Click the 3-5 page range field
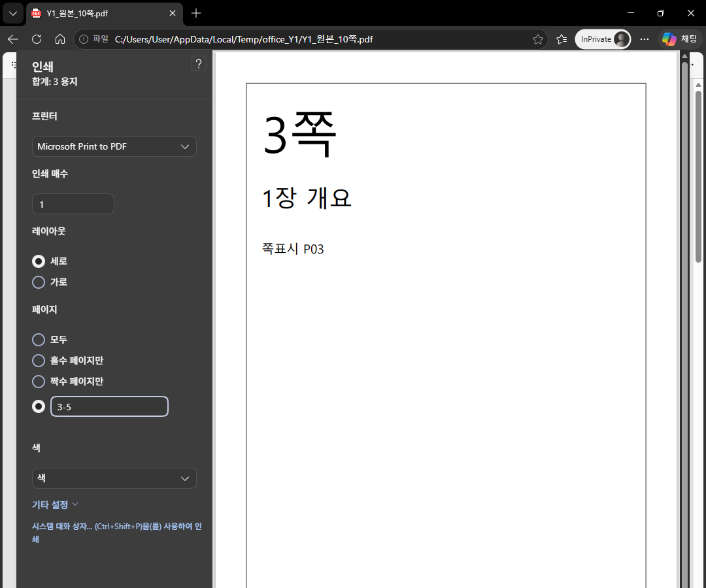 click(x=109, y=406)
